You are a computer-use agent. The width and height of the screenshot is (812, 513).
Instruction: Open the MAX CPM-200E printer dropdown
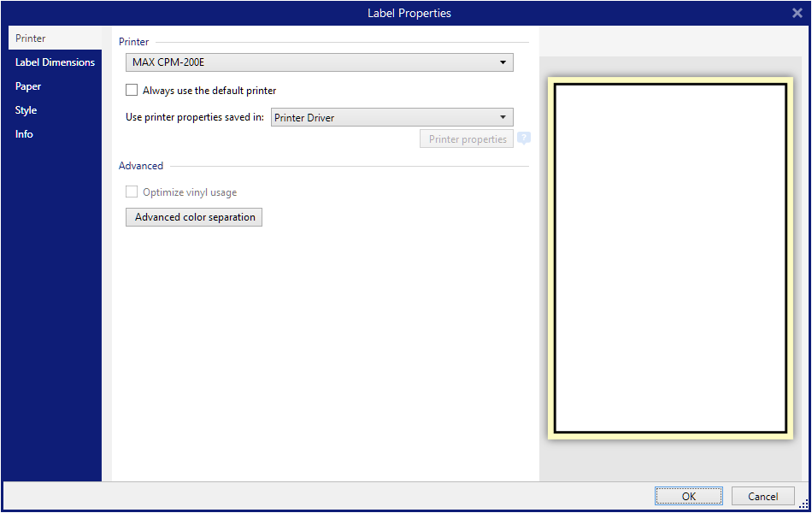click(x=319, y=62)
